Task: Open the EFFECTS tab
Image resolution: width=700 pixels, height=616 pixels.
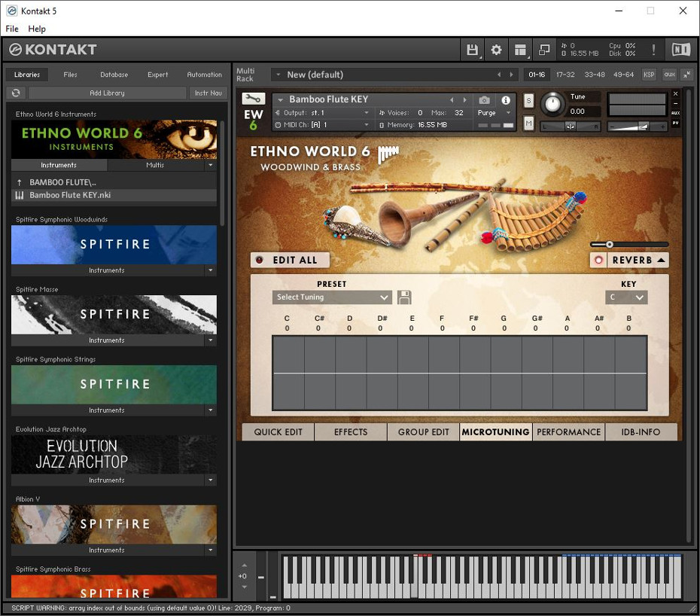Action: [x=351, y=432]
